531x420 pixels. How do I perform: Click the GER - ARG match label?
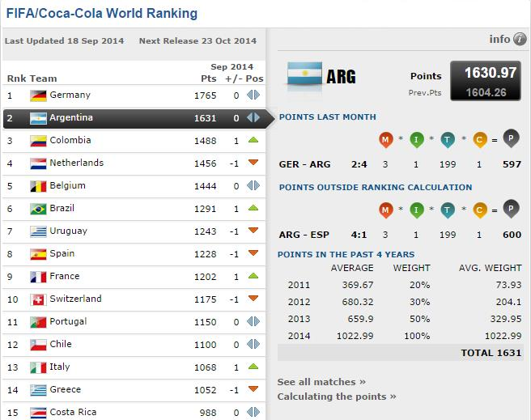click(x=304, y=164)
